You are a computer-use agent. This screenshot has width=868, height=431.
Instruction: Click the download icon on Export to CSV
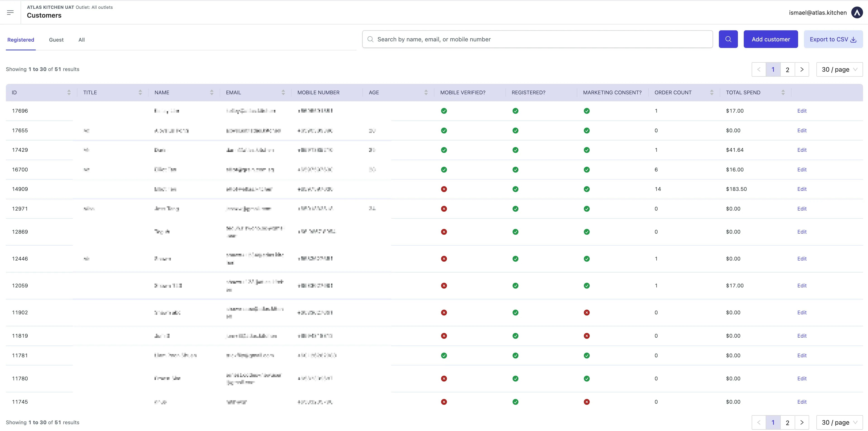pos(854,39)
